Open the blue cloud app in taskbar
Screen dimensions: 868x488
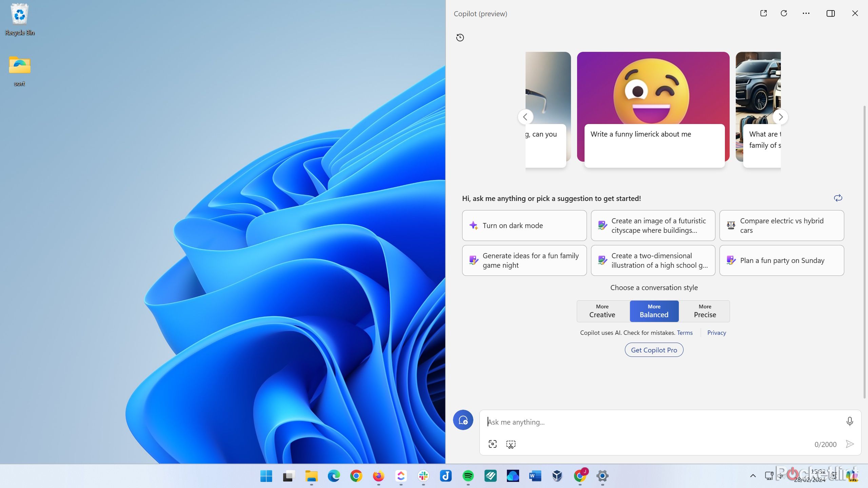[x=513, y=476]
